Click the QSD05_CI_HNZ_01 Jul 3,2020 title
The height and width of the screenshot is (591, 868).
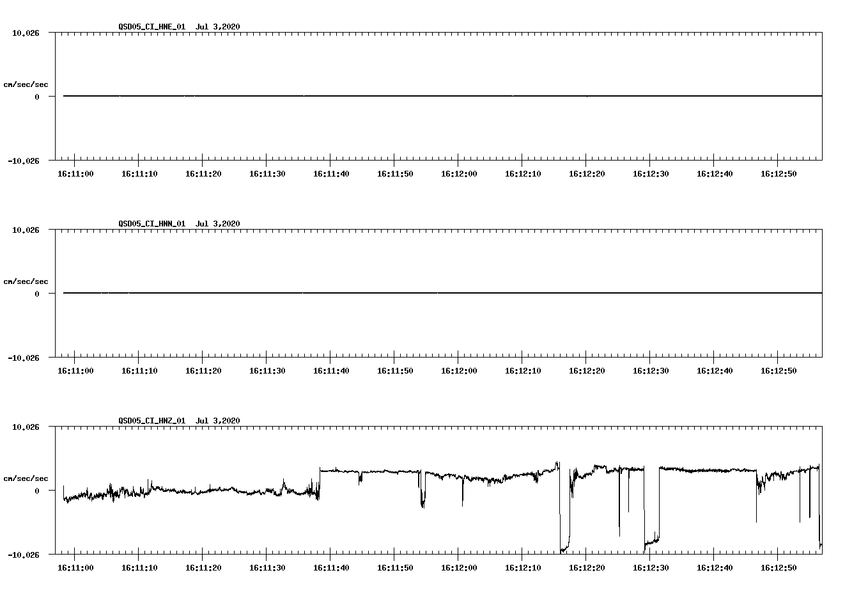click(179, 420)
